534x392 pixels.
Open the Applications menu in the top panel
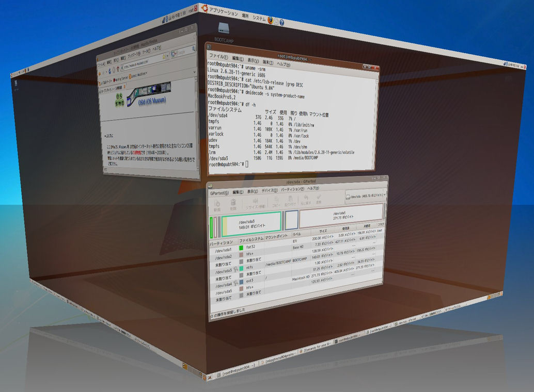[223, 11]
